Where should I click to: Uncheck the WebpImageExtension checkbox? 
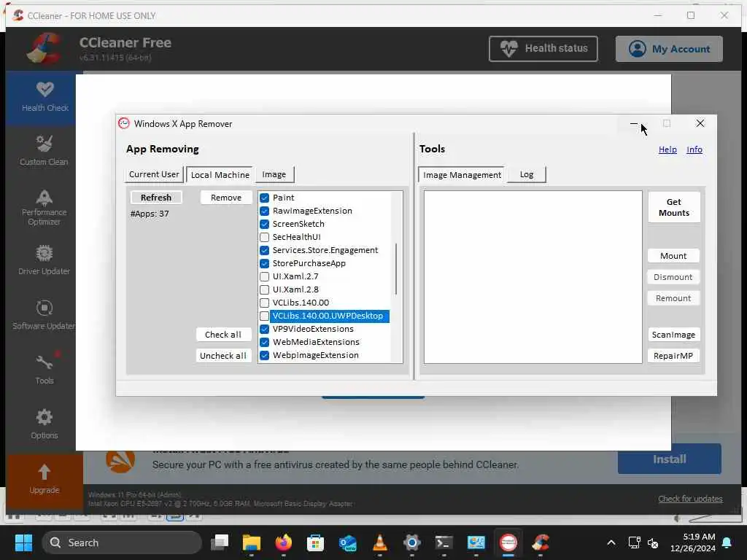(264, 355)
